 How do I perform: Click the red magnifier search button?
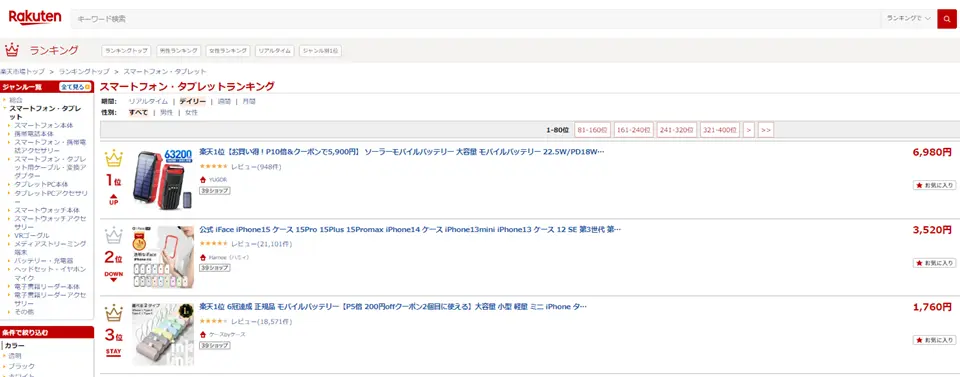pyautogui.click(x=947, y=19)
